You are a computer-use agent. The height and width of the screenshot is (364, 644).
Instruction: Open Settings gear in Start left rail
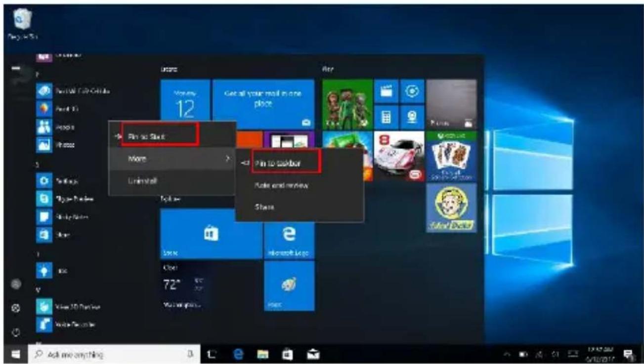pos(16,307)
